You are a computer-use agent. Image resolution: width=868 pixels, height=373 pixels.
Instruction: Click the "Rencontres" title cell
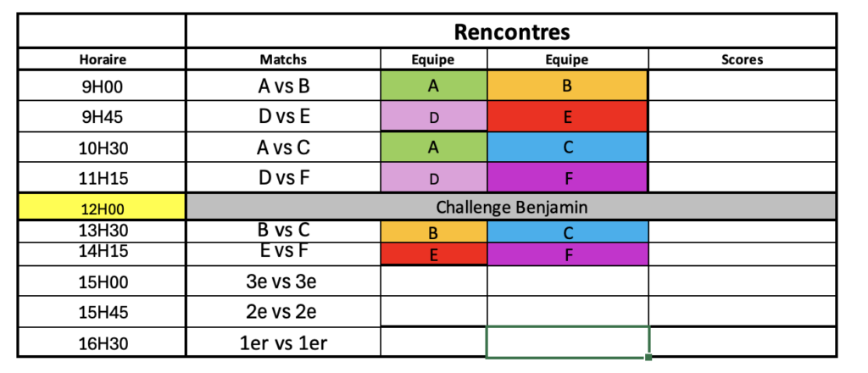(511, 32)
